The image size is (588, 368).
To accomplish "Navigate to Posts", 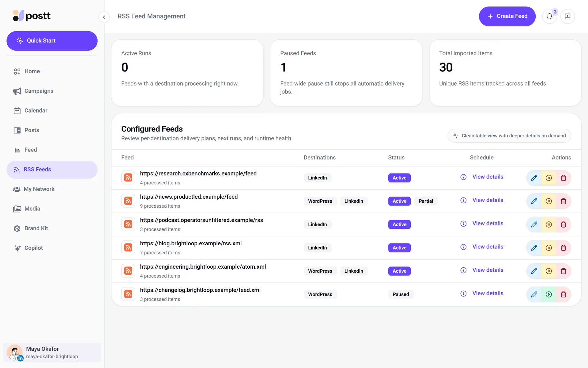I will tap(52, 130).
